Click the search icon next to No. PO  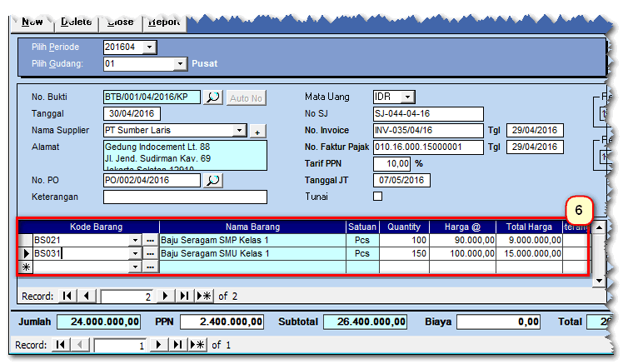click(213, 180)
